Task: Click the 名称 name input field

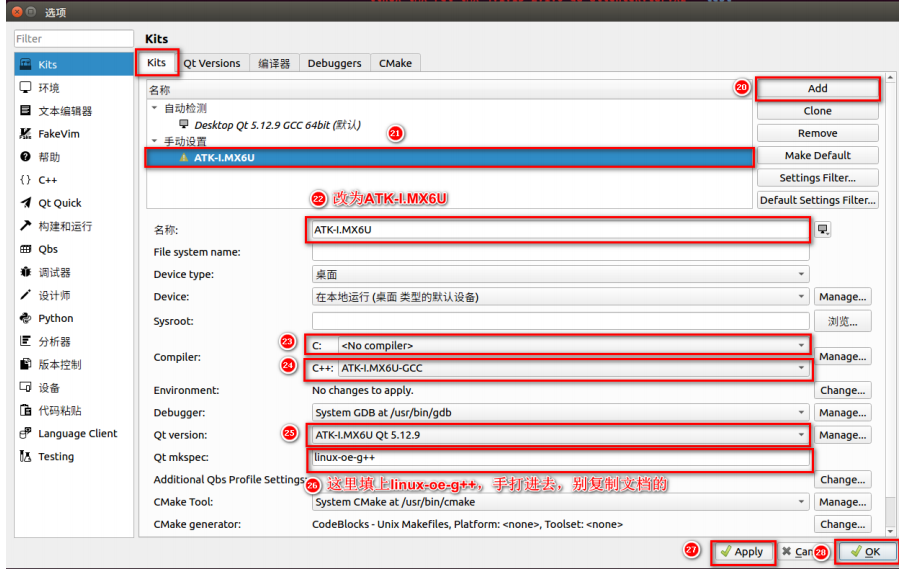Action: [560, 229]
